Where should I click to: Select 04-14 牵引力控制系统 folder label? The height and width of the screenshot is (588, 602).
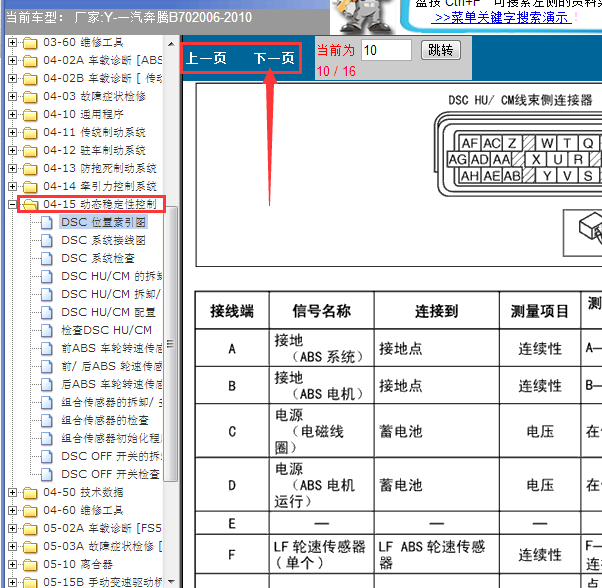100,187
